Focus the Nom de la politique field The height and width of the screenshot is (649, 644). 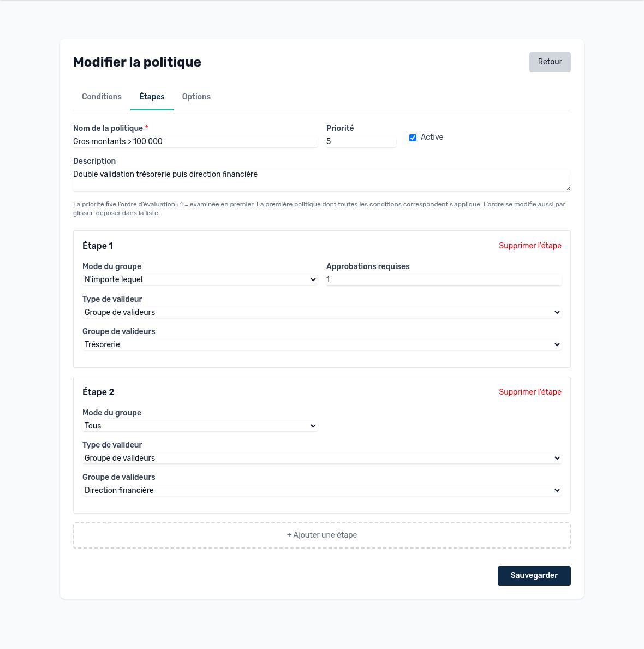(x=195, y=141)
